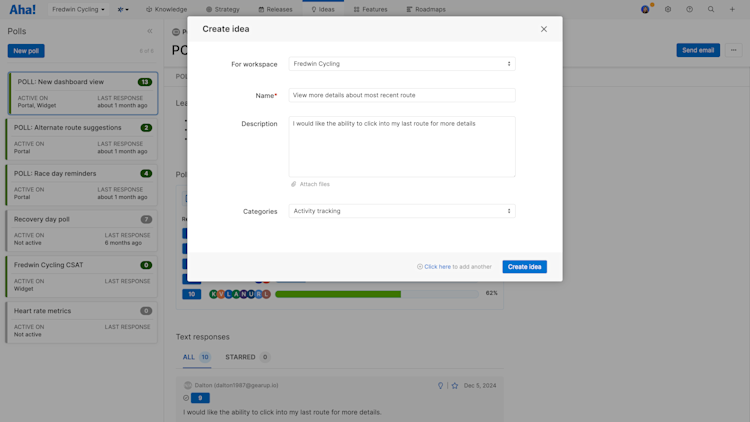Open the Categories dropdown

(402, 211)
